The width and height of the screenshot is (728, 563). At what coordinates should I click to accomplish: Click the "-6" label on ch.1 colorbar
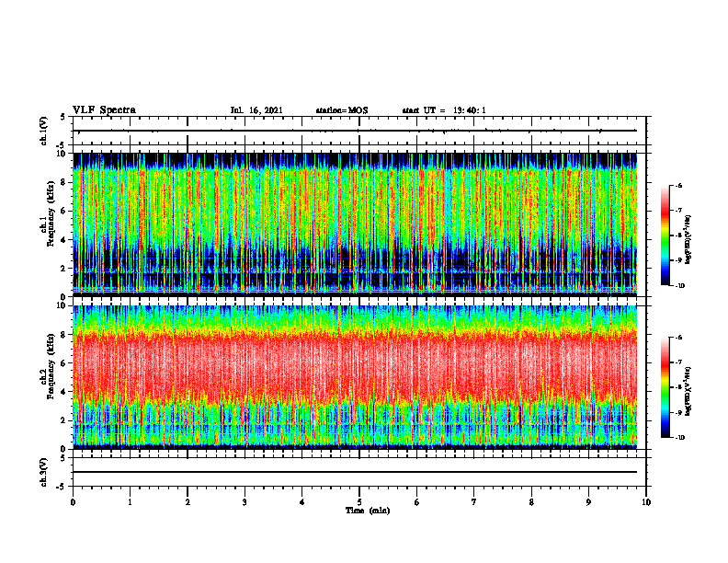click(678, 186)
